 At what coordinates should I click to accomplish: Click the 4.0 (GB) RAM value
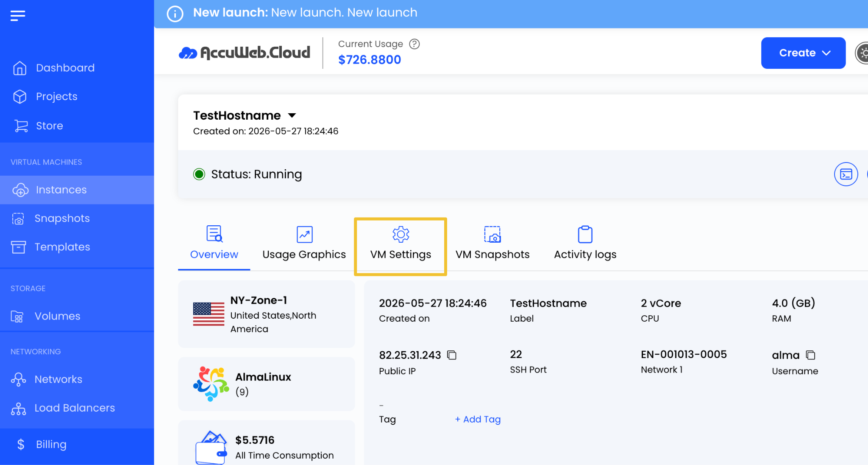click(793, 303)
